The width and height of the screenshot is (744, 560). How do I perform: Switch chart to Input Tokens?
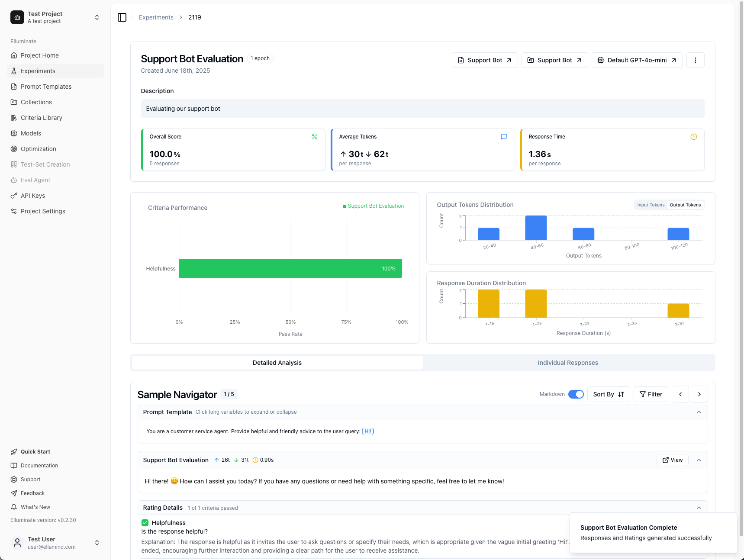click(x=651, y=205)
